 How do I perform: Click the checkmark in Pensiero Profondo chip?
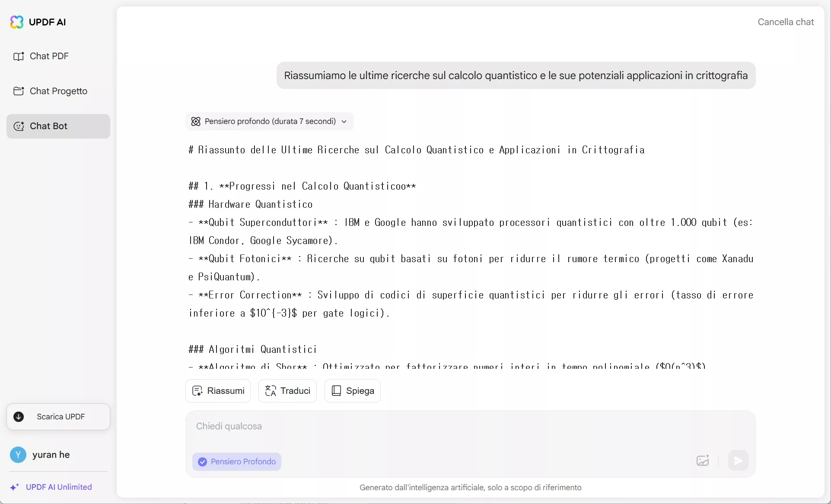tap(202, 462)
